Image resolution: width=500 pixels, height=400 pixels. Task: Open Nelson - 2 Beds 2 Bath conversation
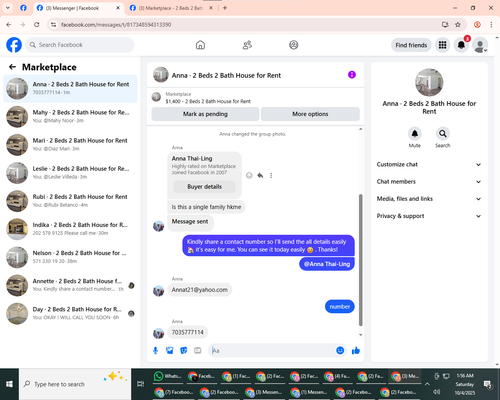70,257
